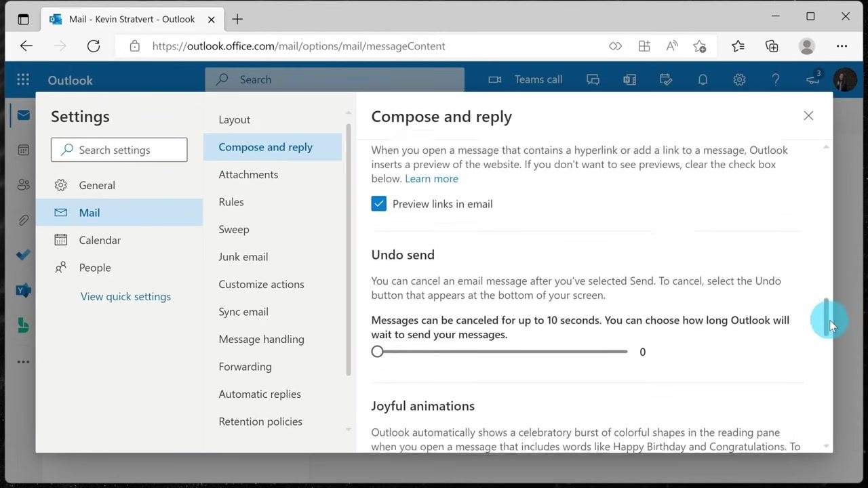
Task: Open the Attachments settings section
Action: click(x=273, y=174)
